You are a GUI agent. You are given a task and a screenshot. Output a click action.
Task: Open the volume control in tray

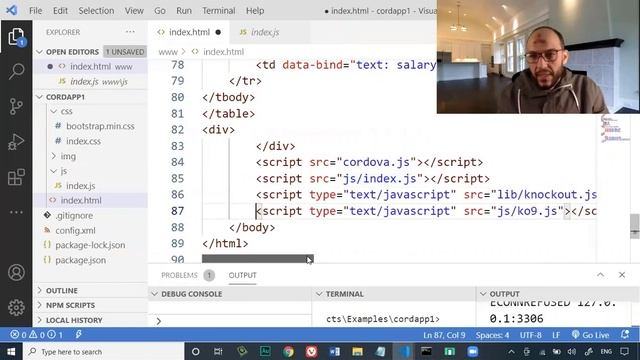coord(571,351)
